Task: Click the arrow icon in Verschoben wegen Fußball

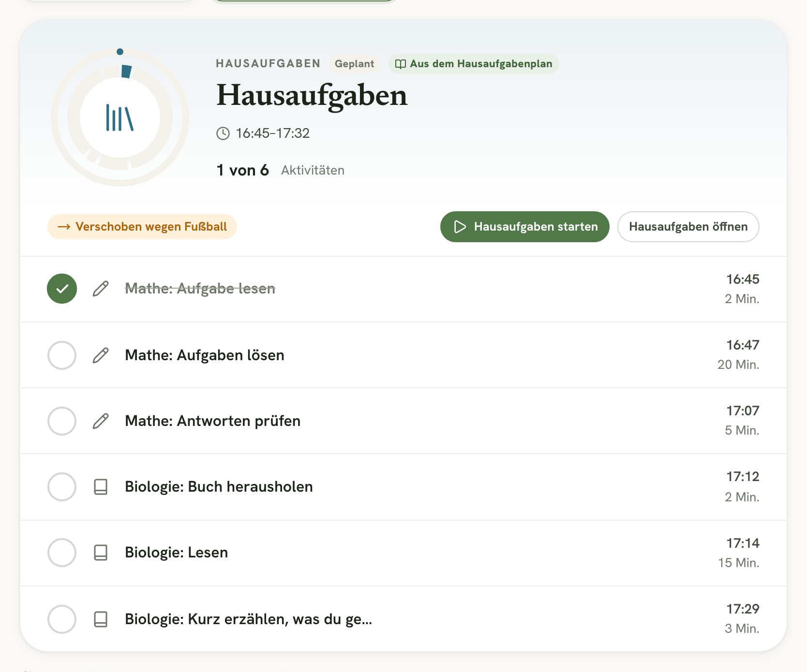Action: 64,227
